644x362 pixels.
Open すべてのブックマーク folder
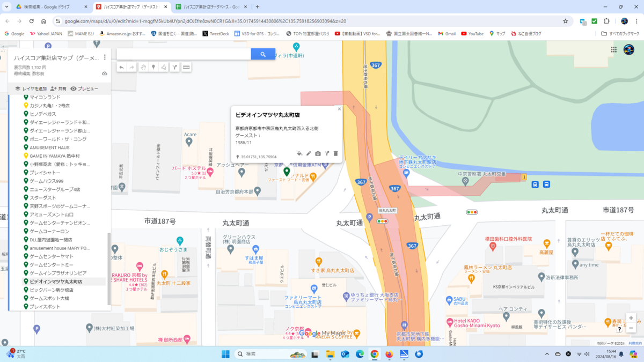(x=621, y=33)
